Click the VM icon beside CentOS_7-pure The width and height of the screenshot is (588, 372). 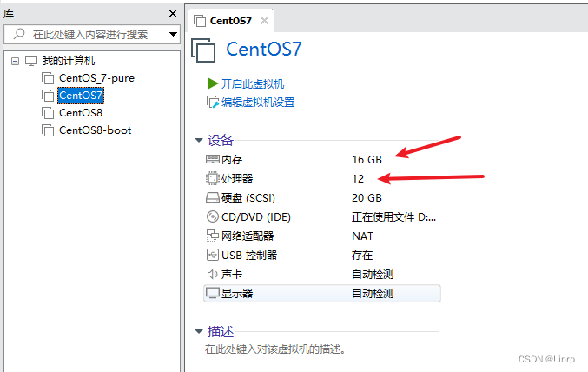pos(48,78)
